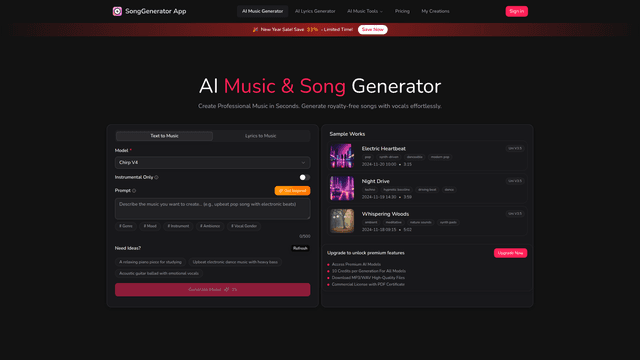Click the version badge on Night Drive
640x360 pixels.
[515, 181]
